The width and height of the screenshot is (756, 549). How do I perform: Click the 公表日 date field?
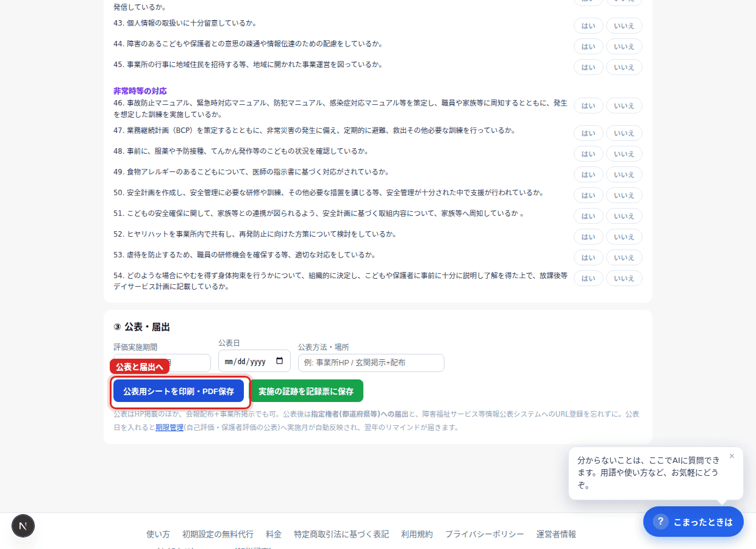(254, 361)
